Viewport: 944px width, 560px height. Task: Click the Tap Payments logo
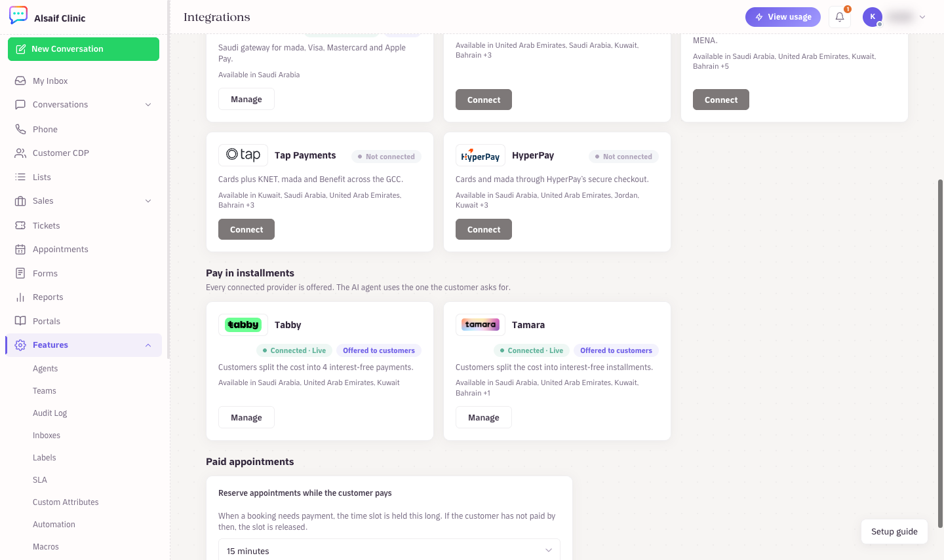pyautogui.click(x=243, y=155)
